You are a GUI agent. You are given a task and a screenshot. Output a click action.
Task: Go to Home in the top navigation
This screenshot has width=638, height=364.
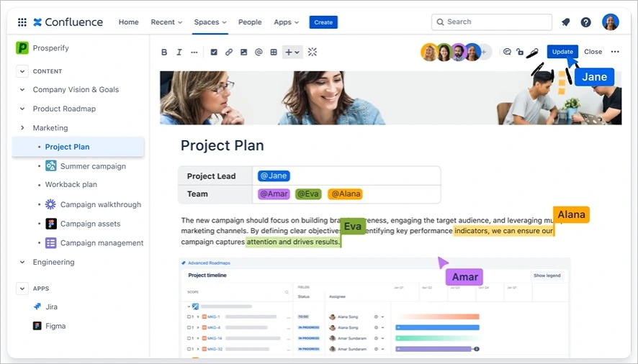point(129,22)
